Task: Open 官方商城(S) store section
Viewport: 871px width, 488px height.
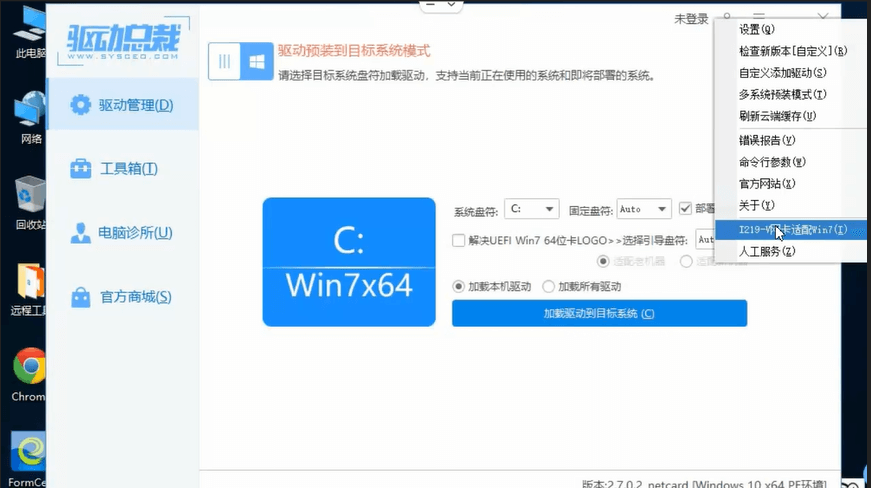Action: coord(122,297)
